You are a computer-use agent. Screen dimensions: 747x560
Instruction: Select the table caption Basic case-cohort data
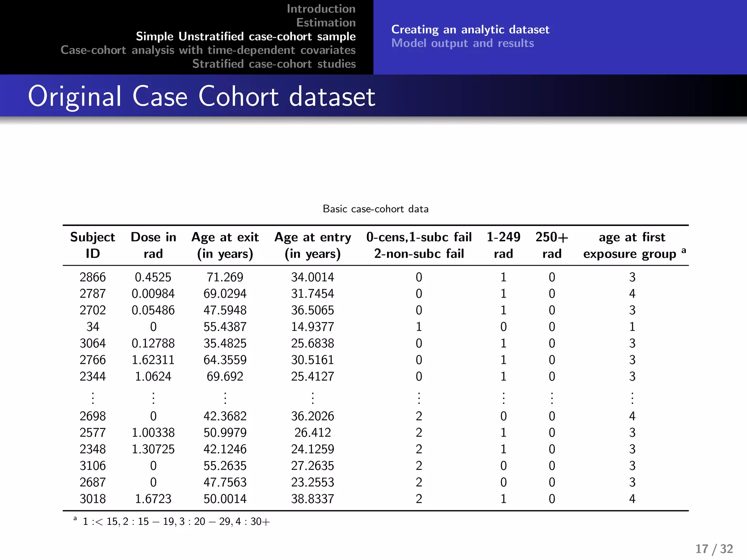coord(375,209)
